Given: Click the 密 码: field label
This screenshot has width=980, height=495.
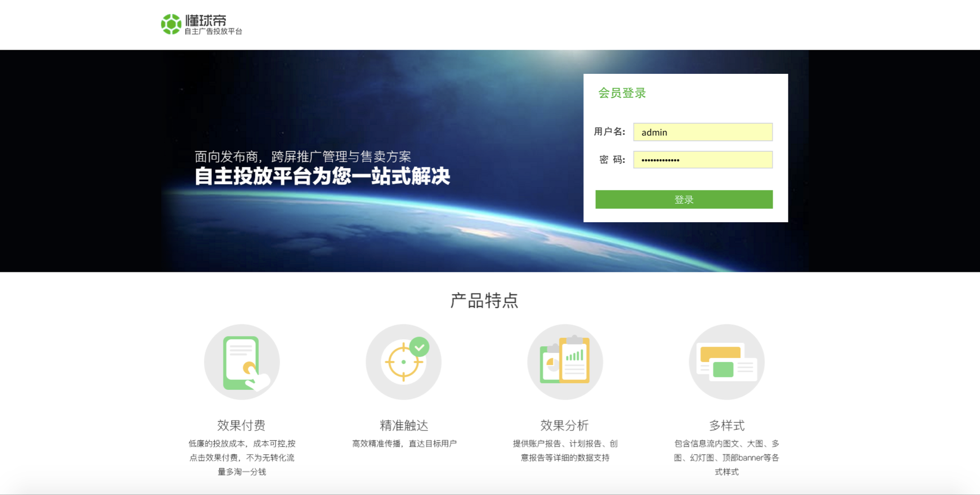Looking at the screenshot, I should tap(612, 160).
